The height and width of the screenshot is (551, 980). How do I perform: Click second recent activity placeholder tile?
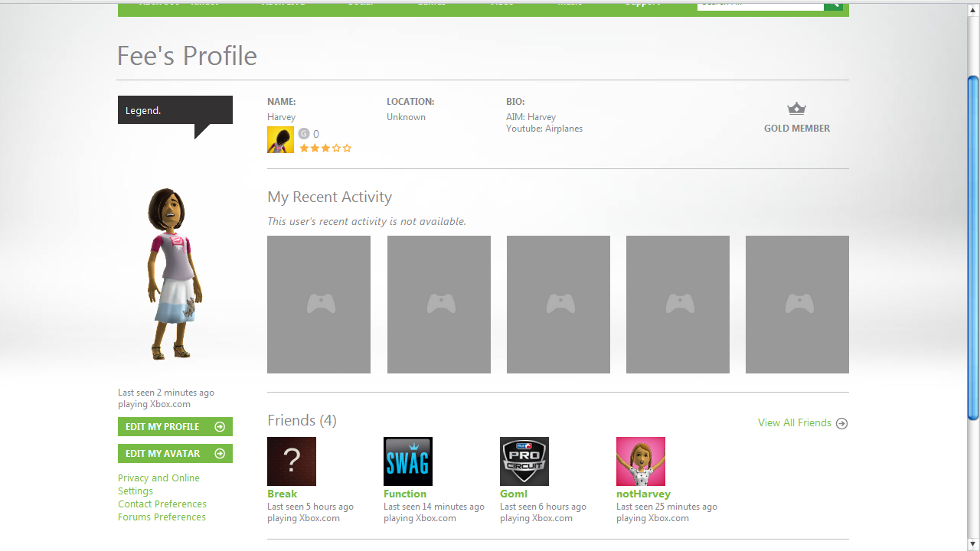coord(439,305)
